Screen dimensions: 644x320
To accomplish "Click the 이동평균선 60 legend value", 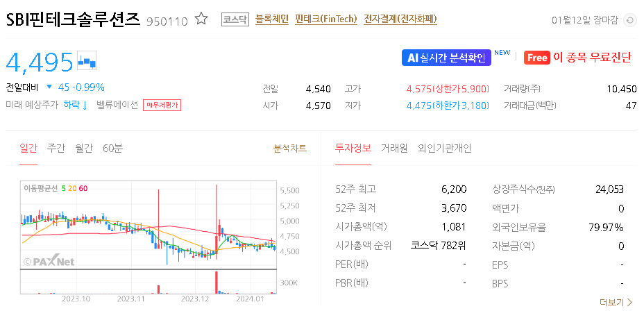I will [x=83, y=189].
